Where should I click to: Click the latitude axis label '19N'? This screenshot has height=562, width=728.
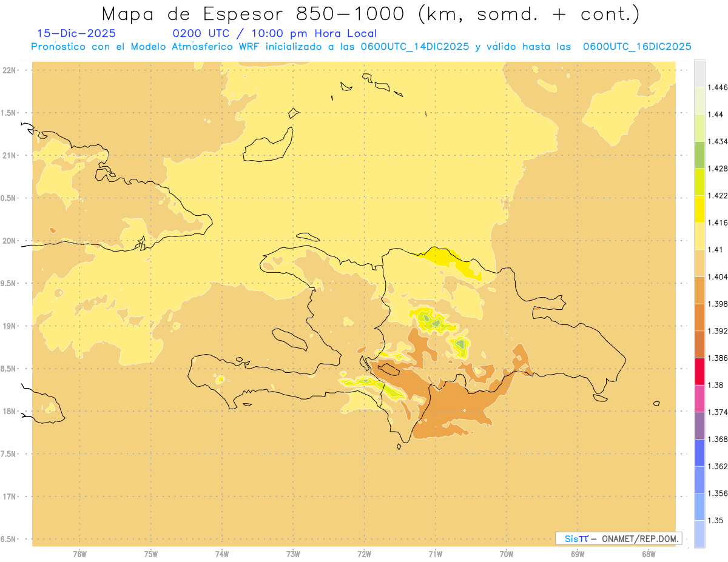tap(9, 326)
